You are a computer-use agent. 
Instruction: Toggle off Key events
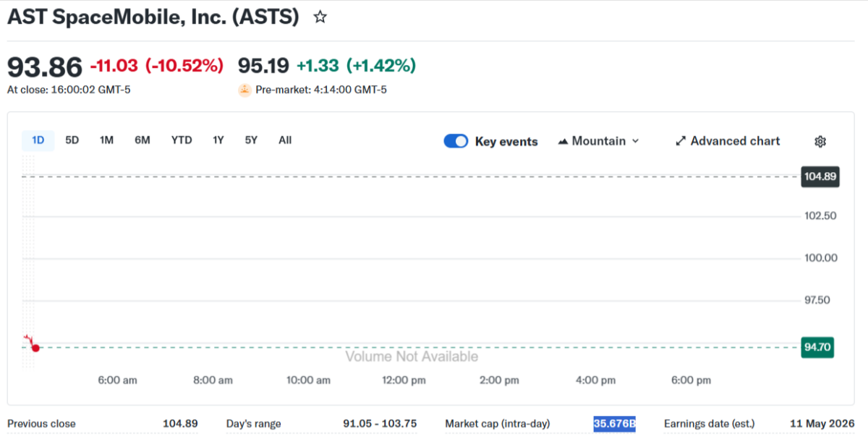[x=456, y=141]
